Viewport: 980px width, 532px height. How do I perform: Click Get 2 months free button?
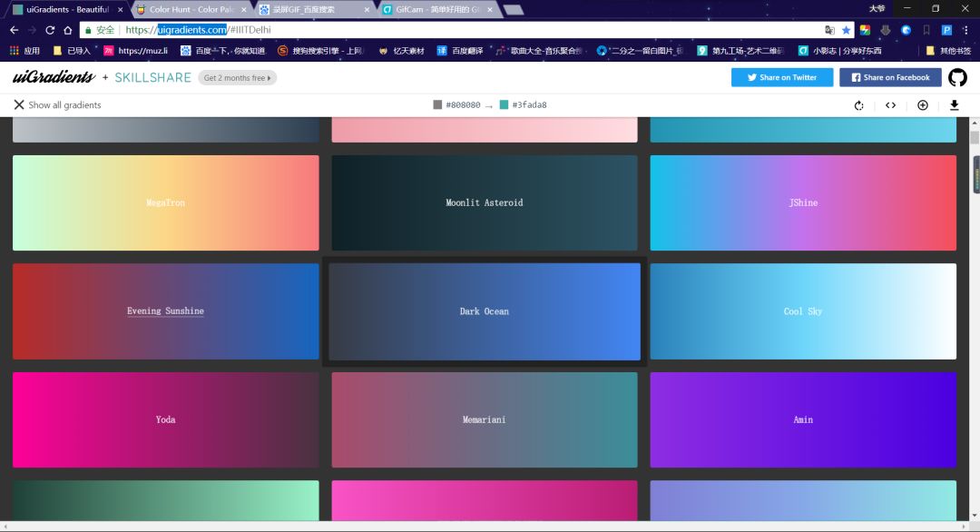238,77
